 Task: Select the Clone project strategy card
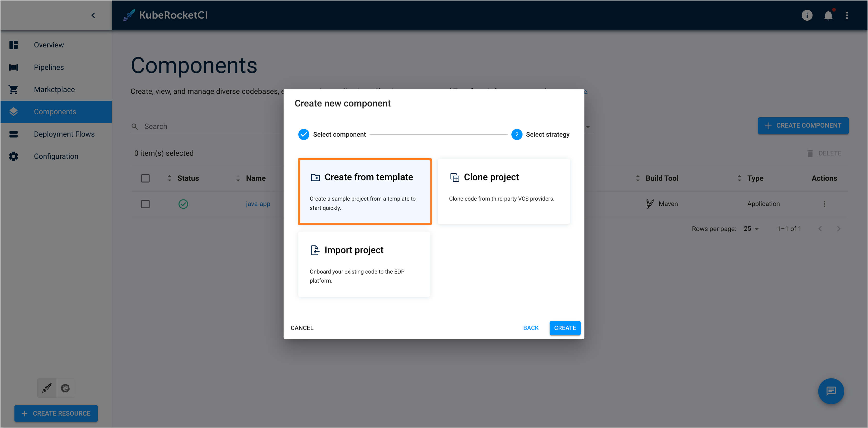pyautogui.click(x=503, y=191)
